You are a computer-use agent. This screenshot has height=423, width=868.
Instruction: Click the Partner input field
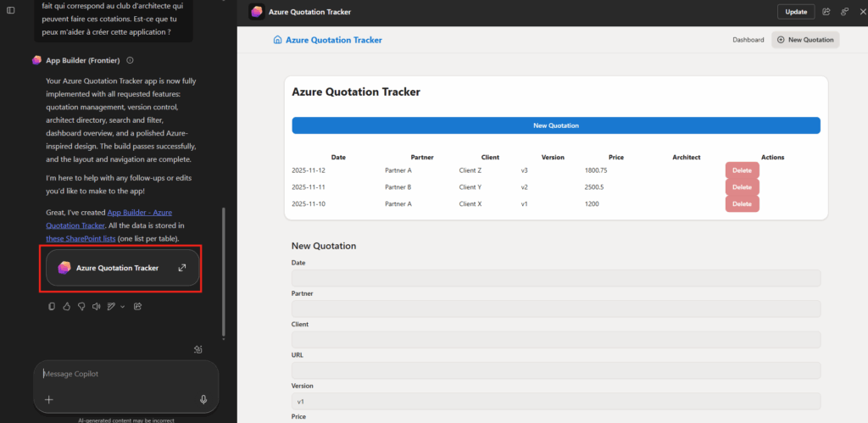555,309
